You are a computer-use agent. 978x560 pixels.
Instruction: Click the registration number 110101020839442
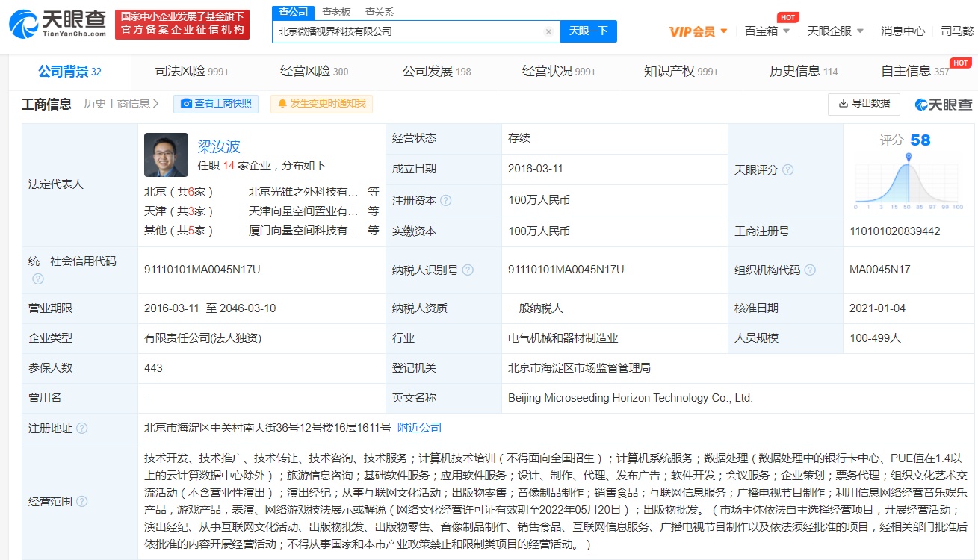(895, 231)
